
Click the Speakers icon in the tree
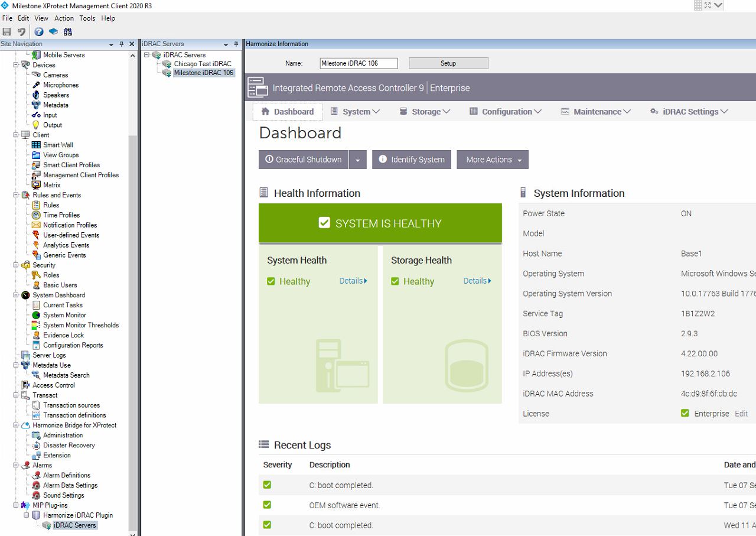pyautogui.click(x=37, y=95)
